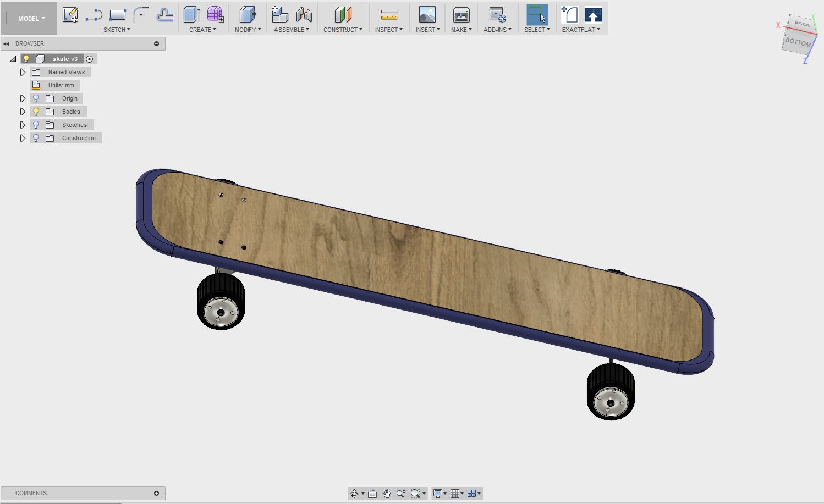This screenshot has width=824, height=504.
Task: Click the ExactFlat export arrow icon
Action: 593,15
